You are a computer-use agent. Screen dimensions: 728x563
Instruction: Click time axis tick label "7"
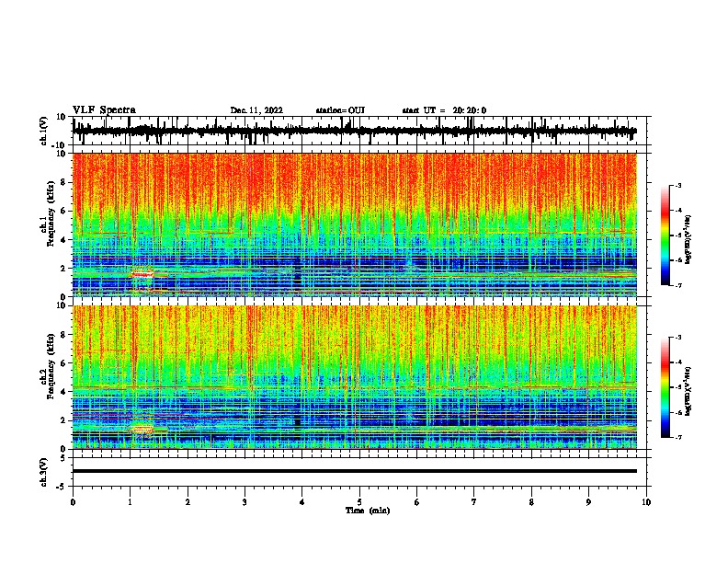474,502
